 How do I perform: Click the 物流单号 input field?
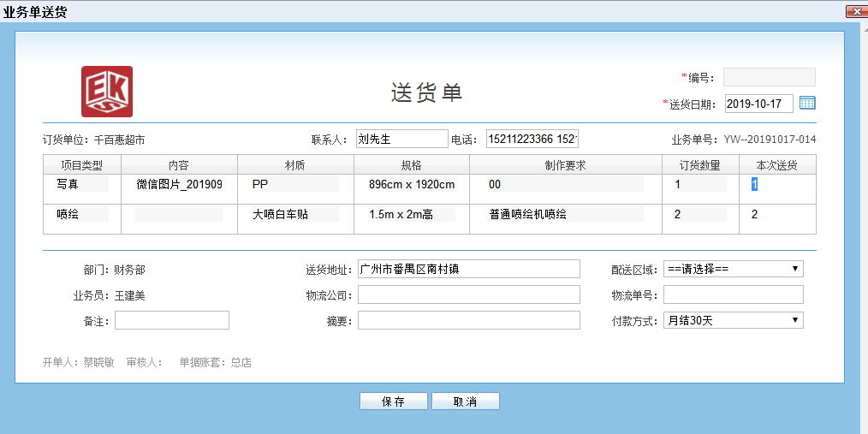coord(733,294)
